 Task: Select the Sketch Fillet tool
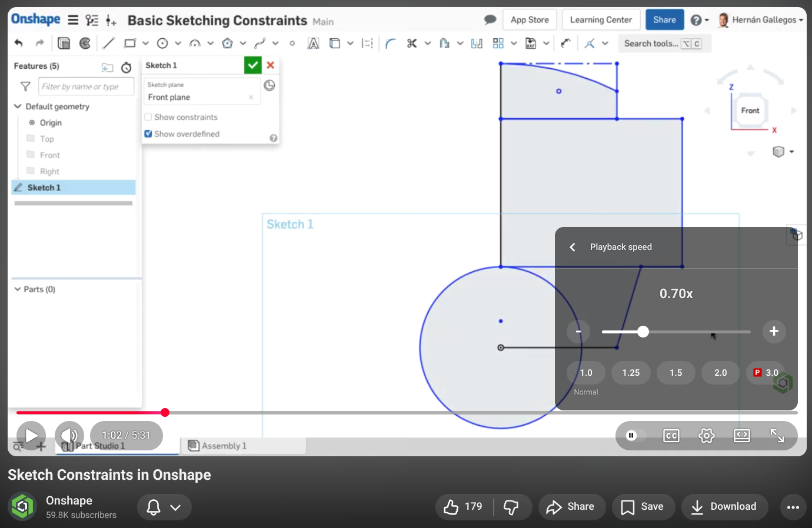(x=391, y=43)
